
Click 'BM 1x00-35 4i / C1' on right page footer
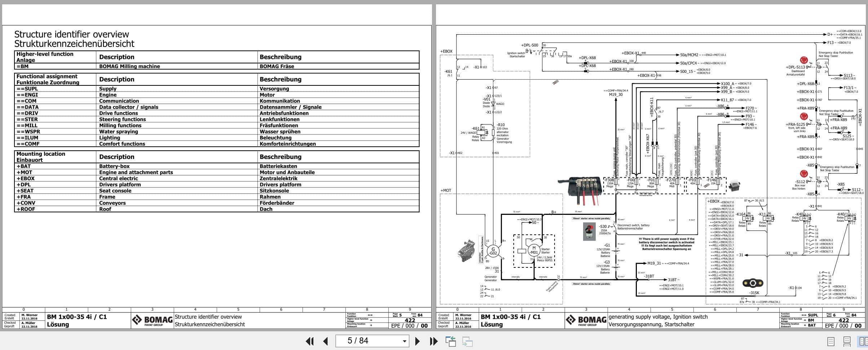511,317
